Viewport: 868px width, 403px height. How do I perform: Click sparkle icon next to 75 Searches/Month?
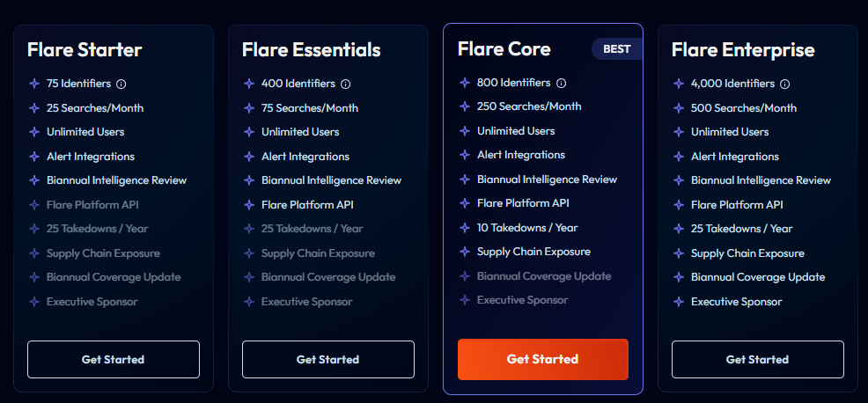[x=249, y=108]
